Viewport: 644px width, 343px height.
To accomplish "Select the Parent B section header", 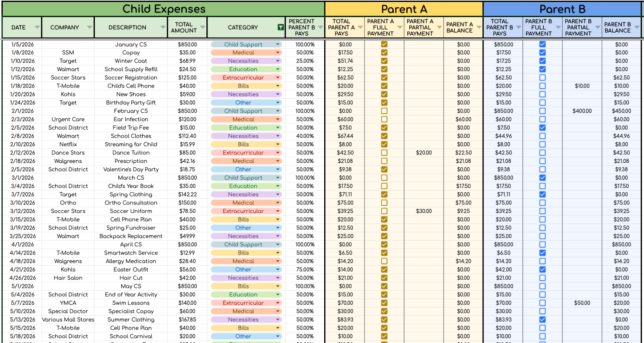I will click(x=562, y=9).
